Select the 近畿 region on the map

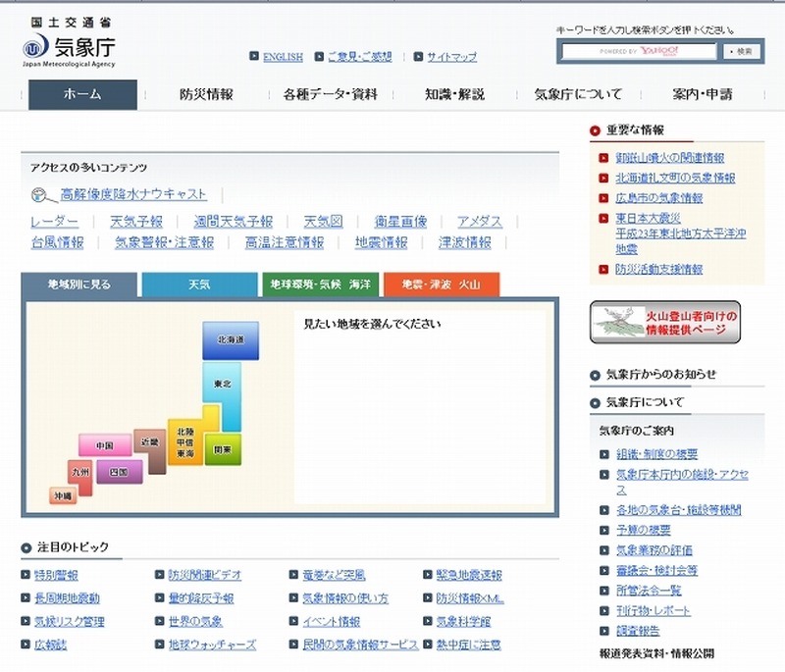[149, 442]
